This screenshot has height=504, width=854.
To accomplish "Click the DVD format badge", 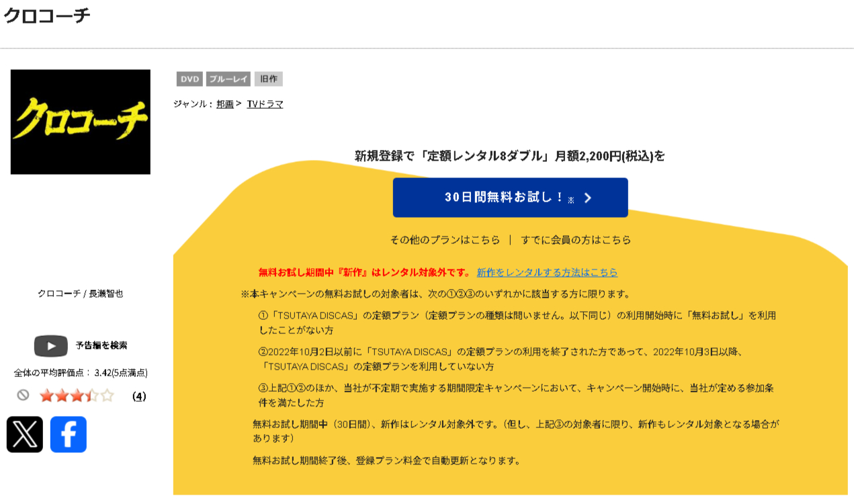I will (189, 79).
